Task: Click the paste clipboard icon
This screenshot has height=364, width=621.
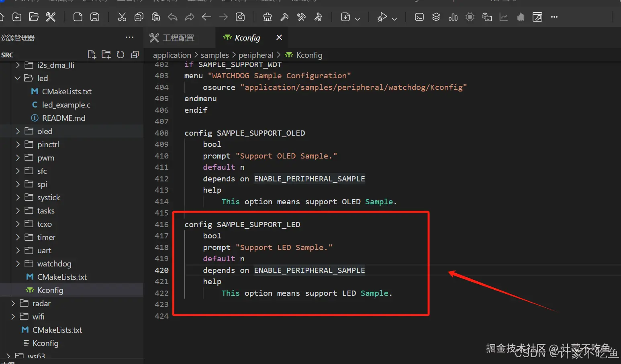Action: (156, 17)
